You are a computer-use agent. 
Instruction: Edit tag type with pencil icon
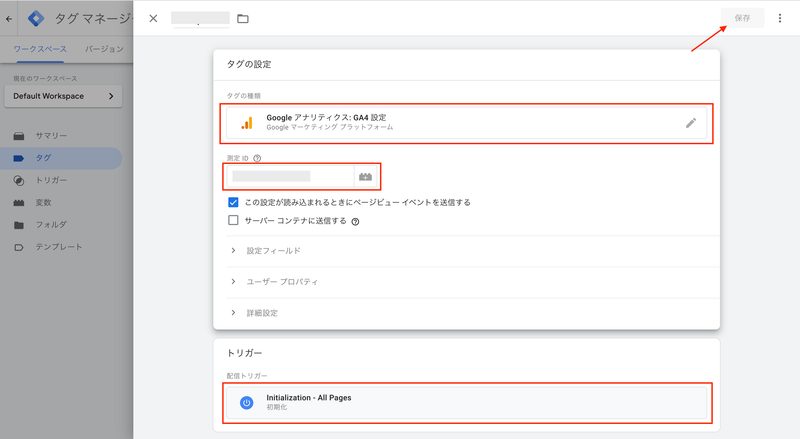coord(691,123)
